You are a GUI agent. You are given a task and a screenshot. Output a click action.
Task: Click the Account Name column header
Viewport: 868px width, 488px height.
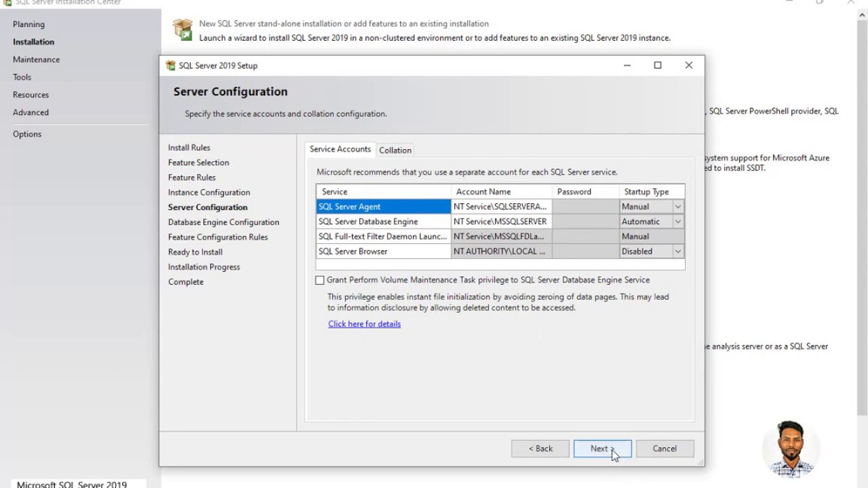(502, 192)
